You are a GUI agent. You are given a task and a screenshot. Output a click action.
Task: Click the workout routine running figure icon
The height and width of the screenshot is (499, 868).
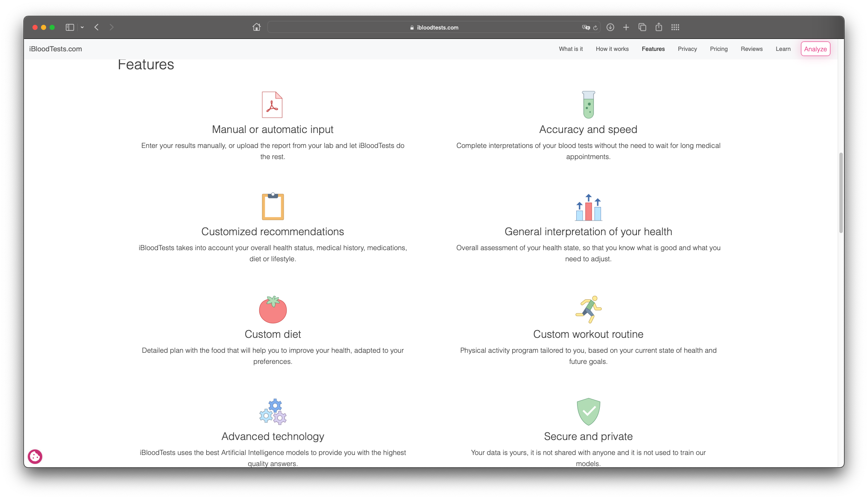coord(588,309)
